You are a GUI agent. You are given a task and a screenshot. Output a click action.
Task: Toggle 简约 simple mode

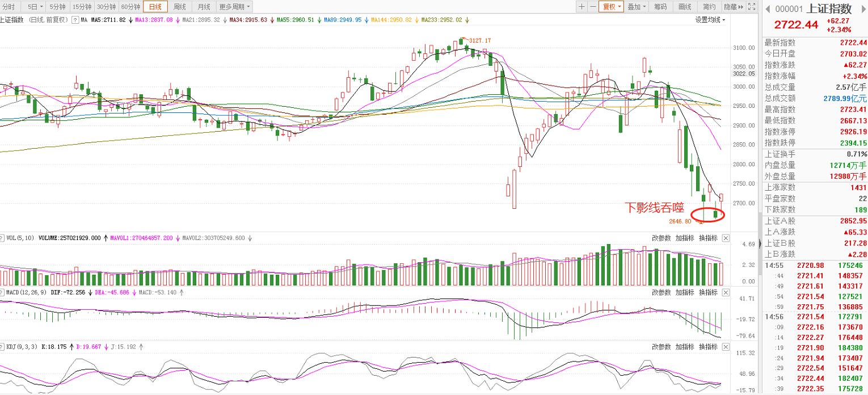(709, 7)
